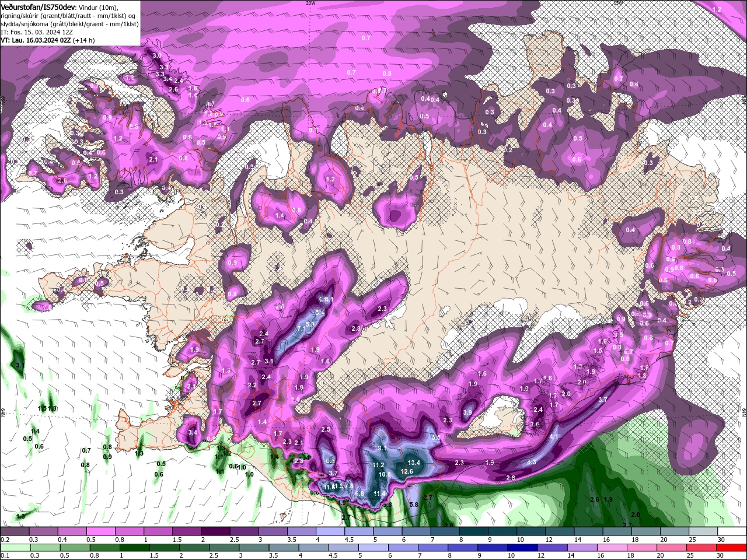The image size is (747, 560).
Task: Pick the violet rain scale swatch at 12
Action: pyautogui.click(x=551, y=548)
